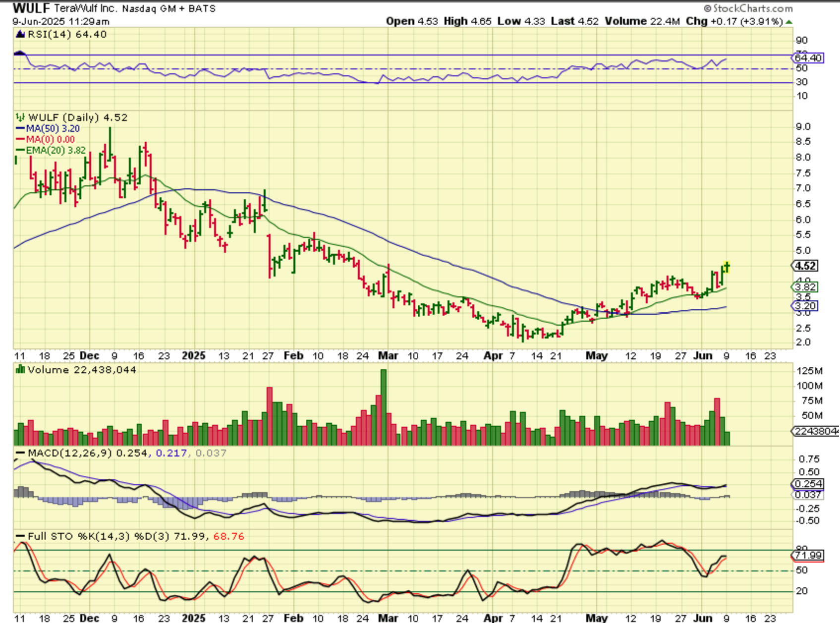Click the Chg +0.17 (+3.91%) value
Screen dimensions: 840x623
point(734,21)
